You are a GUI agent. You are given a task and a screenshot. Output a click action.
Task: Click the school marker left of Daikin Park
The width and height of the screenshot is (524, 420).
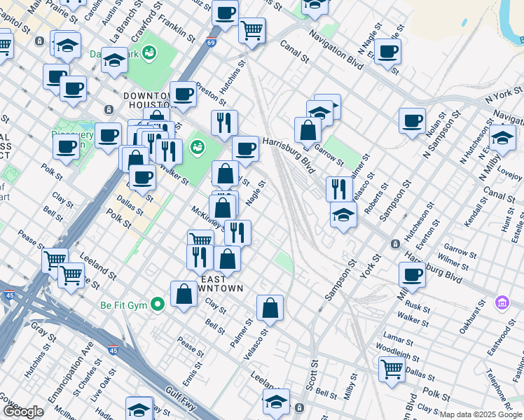114,62
